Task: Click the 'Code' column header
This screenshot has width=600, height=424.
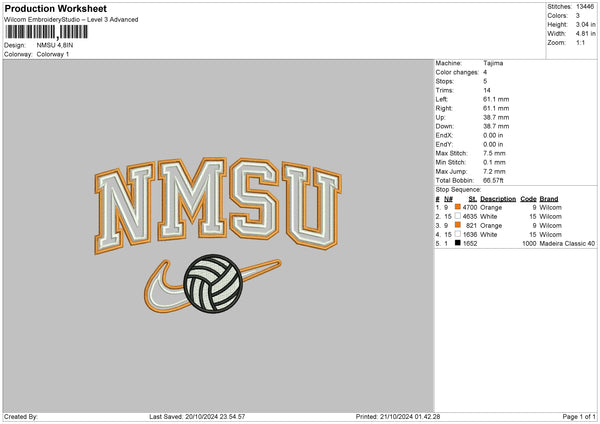Action: click(x=528, y=199)
